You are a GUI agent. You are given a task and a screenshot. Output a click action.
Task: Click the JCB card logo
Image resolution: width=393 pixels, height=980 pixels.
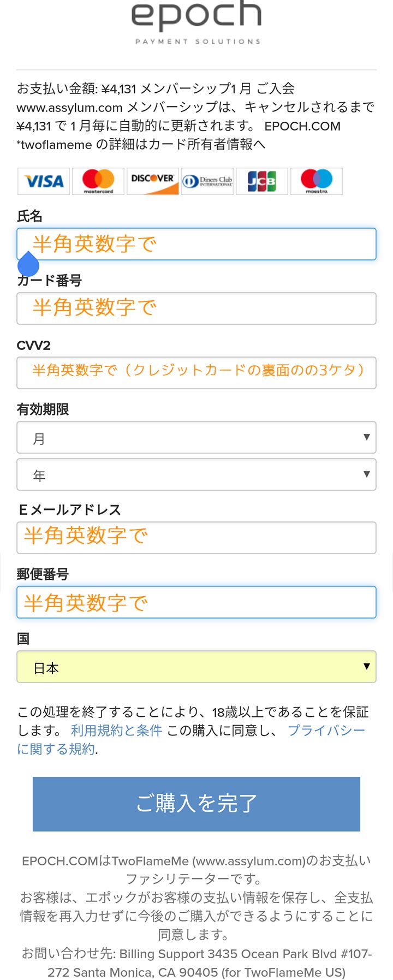tap(262, 181)
